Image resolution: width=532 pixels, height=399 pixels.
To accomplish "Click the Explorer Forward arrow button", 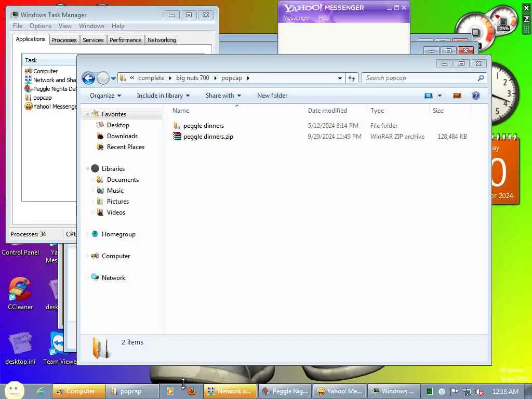I will (x=103, y=78).
